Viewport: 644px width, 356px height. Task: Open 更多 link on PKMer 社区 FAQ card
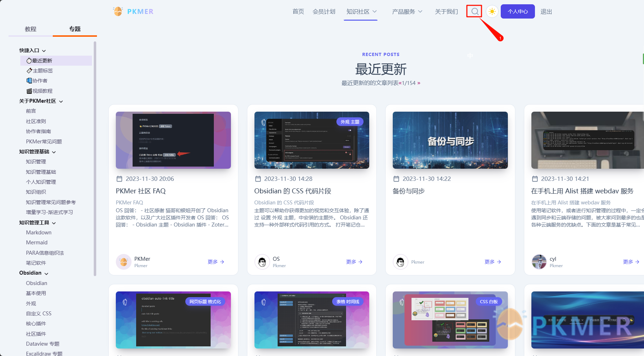pyautogui.click(x=216, y=262)
